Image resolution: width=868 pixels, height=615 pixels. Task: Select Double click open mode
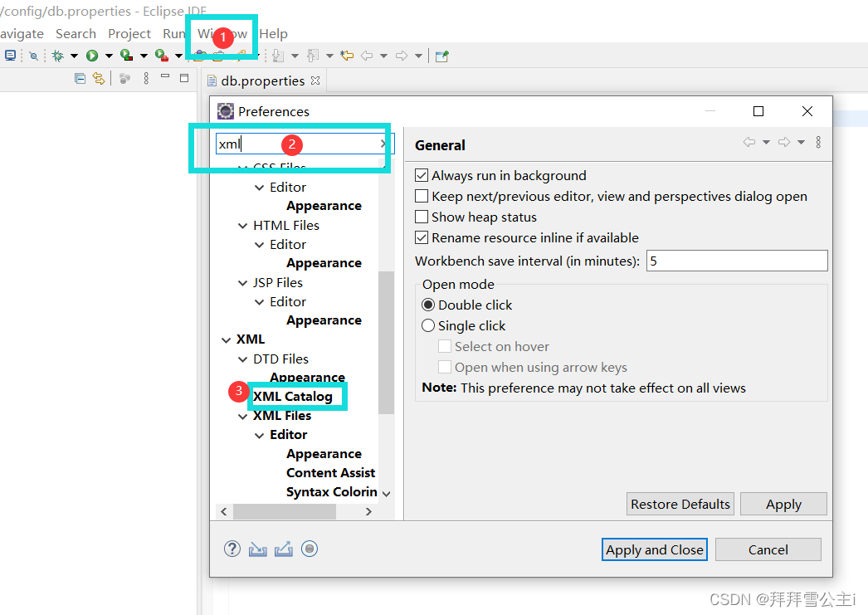coord(428,305)
